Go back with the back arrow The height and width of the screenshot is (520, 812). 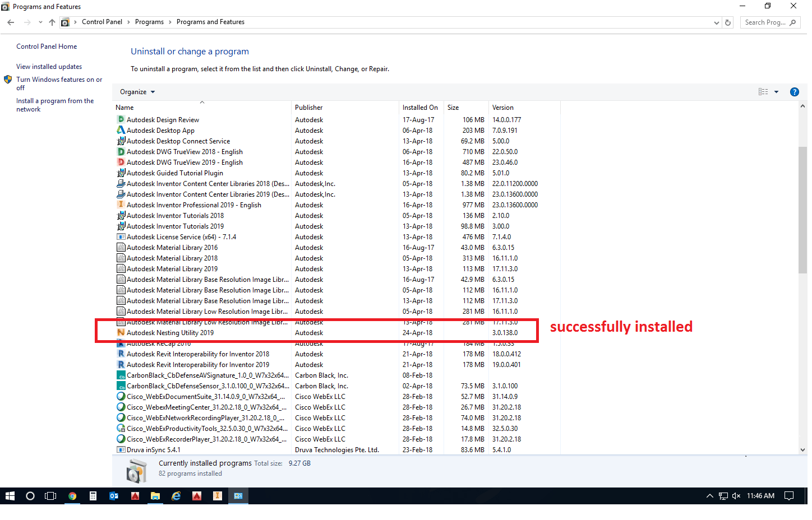(x=11, y=22)
